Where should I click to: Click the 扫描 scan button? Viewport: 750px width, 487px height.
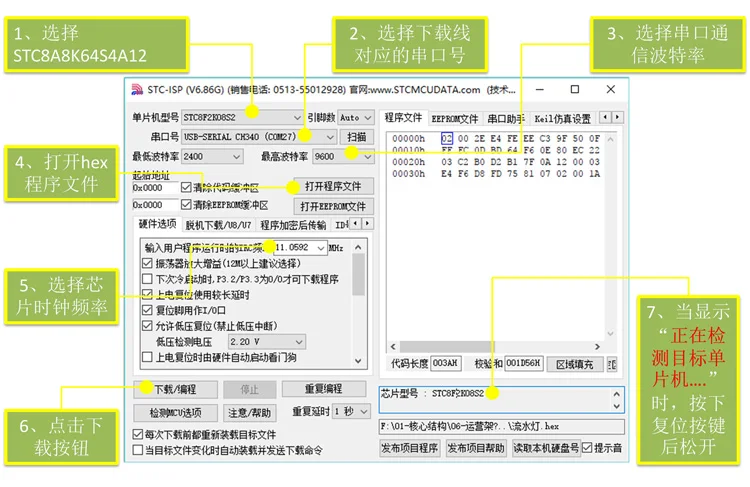(x=357, y=137)
